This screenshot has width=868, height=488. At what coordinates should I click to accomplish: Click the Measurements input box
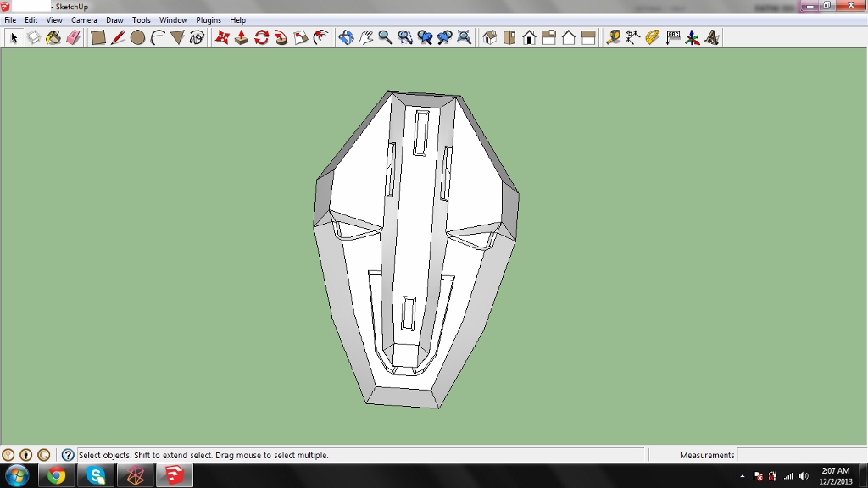[x=801, y=455]
